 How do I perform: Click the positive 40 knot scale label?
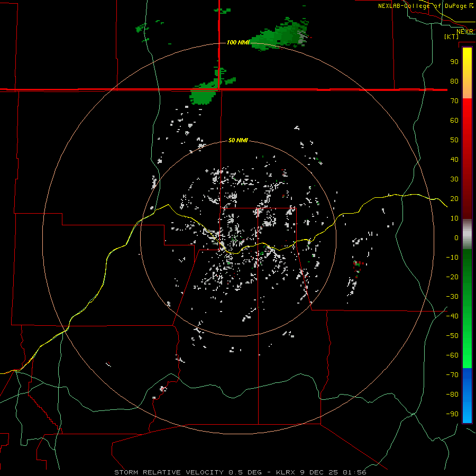[454, 159]
